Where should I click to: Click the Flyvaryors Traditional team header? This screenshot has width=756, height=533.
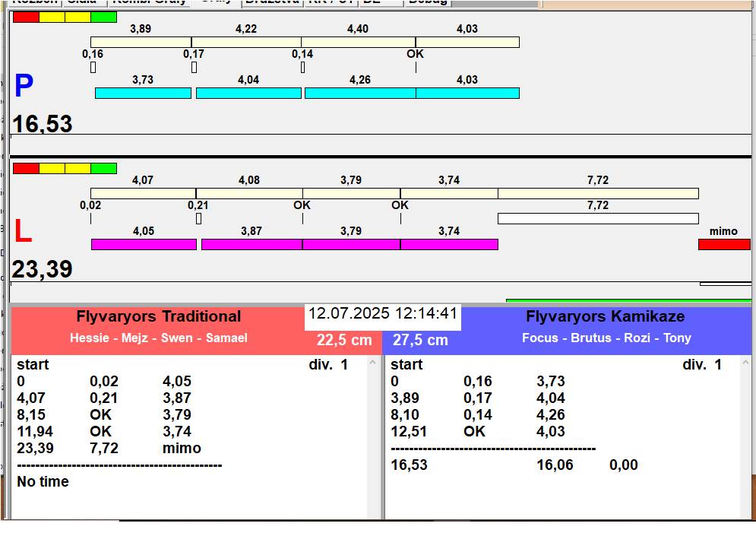(x=158, y=317)
